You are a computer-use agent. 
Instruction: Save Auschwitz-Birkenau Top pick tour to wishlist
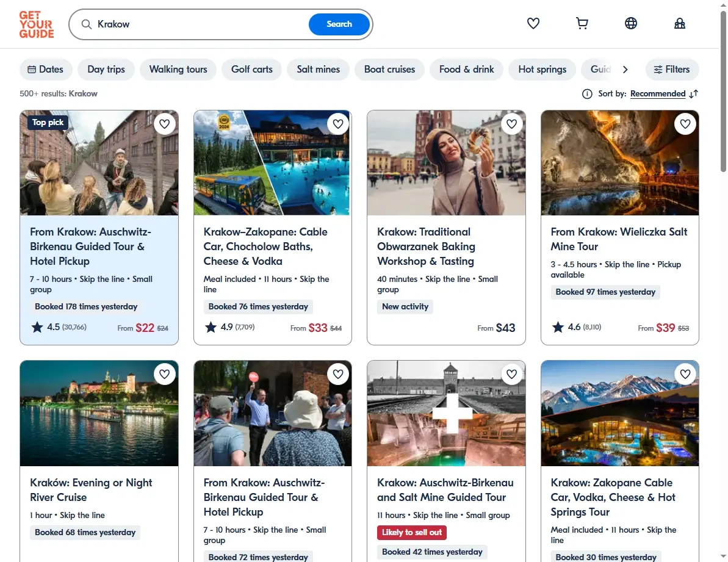[x=164, y=124]
